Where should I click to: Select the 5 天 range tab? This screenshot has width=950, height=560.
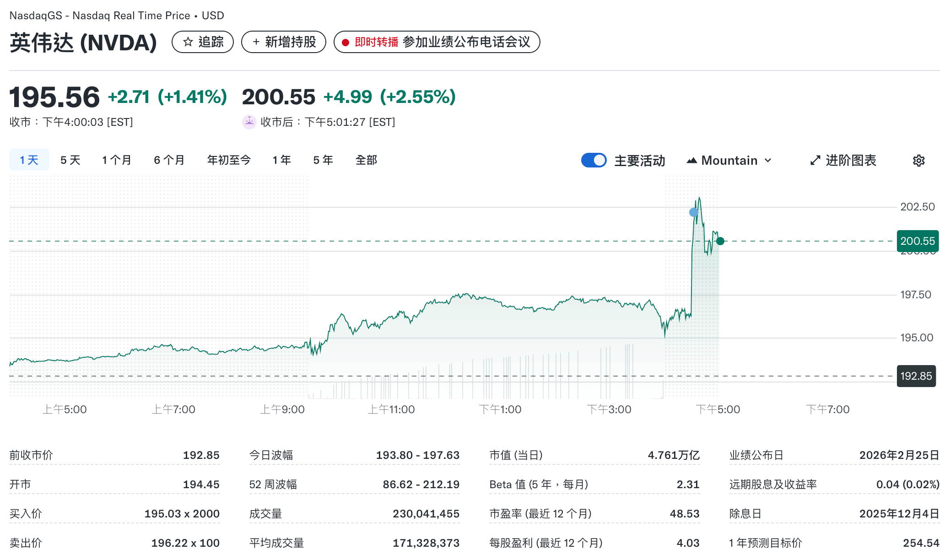(70, 160)
